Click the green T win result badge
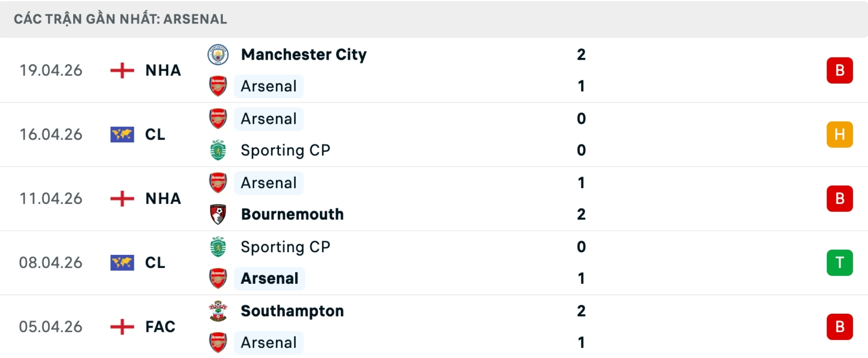868x358 pixels. tap(840, 262)
